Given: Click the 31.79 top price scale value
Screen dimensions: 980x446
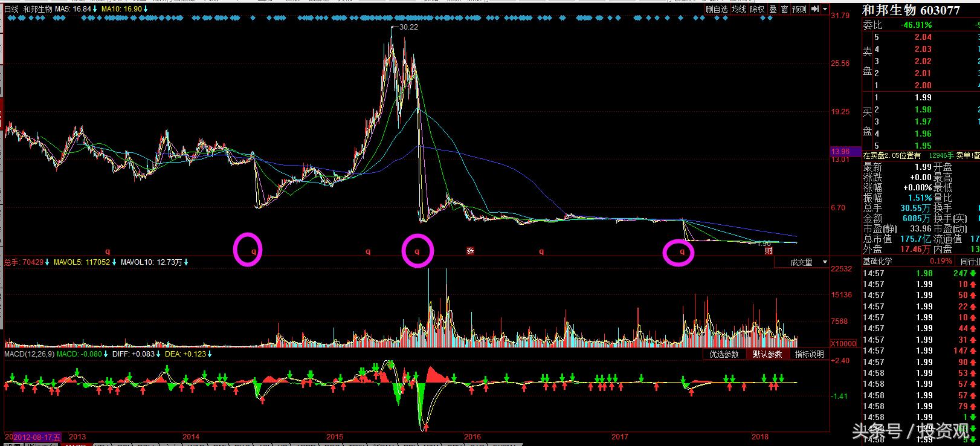Looking at the screenshot, I should pyautogui.click(x=840, y=16).
